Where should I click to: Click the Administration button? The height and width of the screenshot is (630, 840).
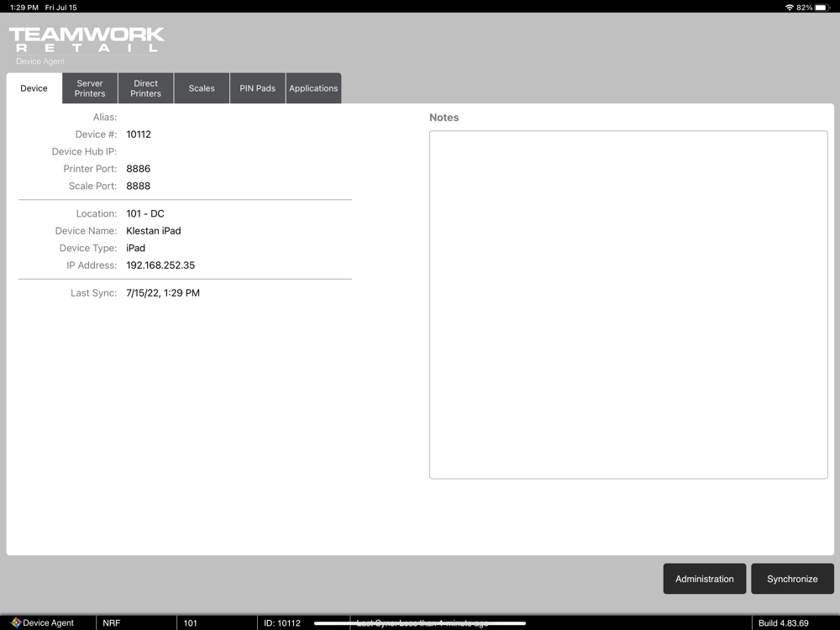pos(705,579)
